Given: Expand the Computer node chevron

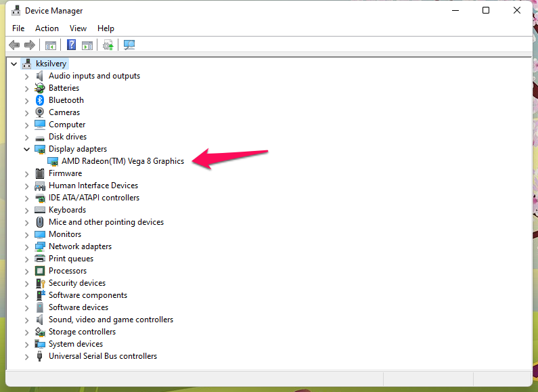Looking at the screenshot, I should [27, 125].
